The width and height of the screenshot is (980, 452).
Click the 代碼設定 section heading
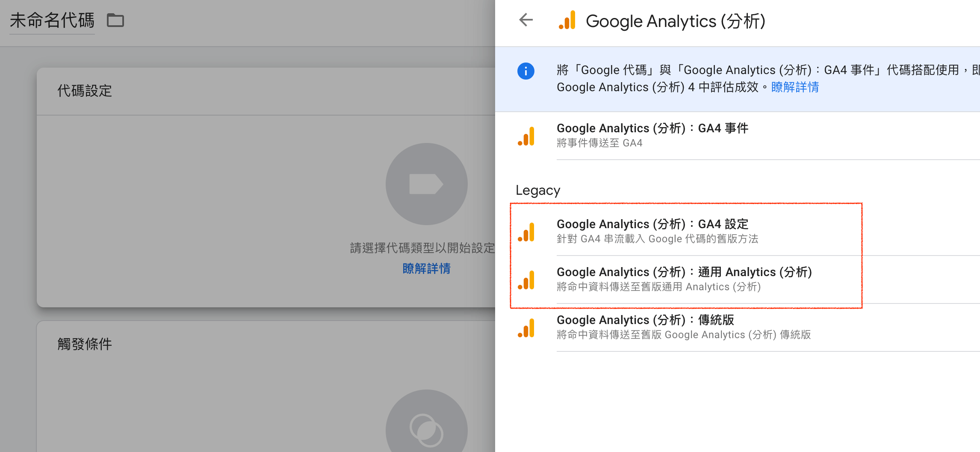point(85,91)
